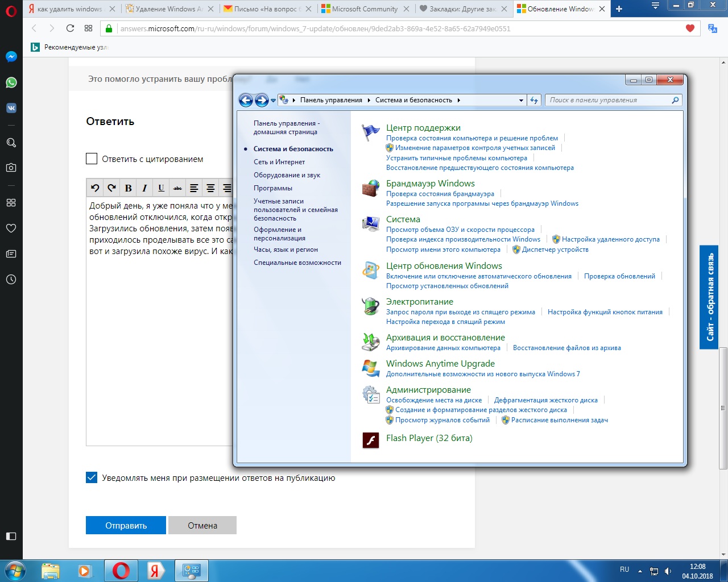Go forward in Control Panel window
The height and width of the screenshot is (582, 728).
tap(262, 100)
